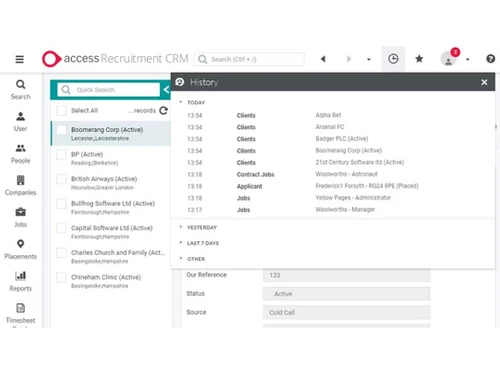Open User section in the sidebar
Image resolution: width=500 pixels, height=375 pixels.
point(20,122)
